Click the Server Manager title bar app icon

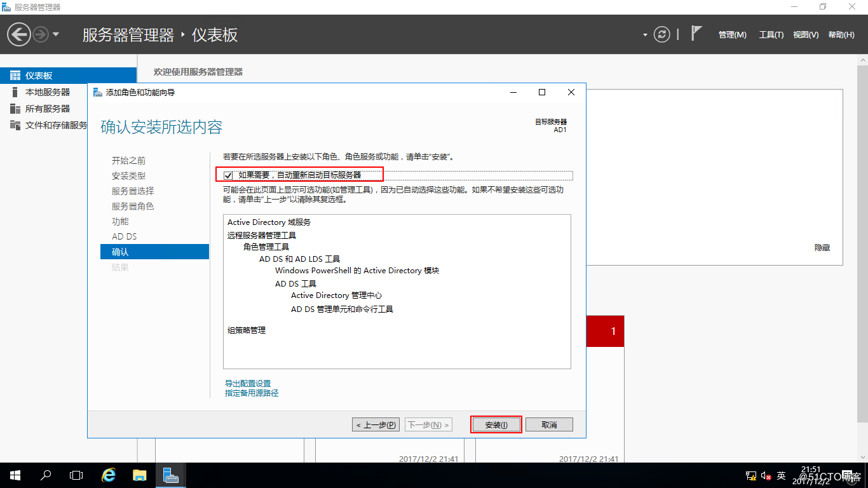[6, 7]
